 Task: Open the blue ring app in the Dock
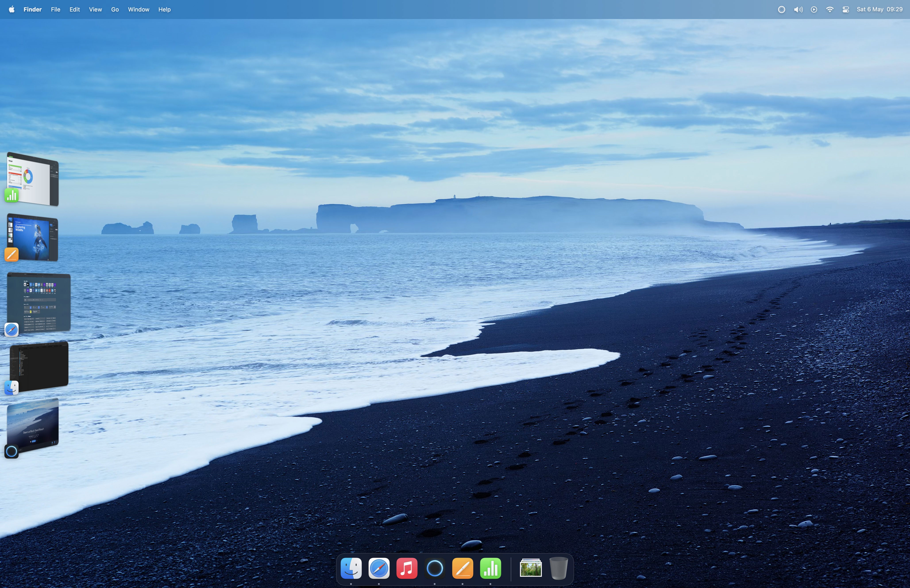(435, 568)
